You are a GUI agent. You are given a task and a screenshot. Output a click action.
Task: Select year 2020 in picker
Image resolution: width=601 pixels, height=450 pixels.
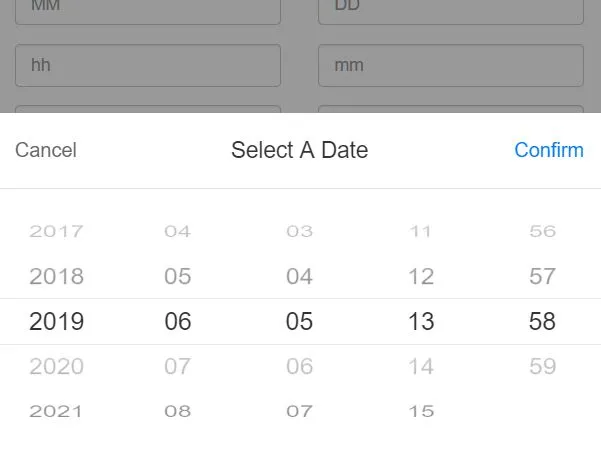pyautogui.click(x=56, y=366)
